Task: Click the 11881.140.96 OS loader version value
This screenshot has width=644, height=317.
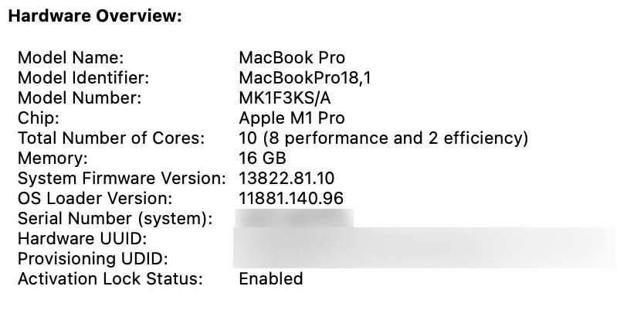Action: pos(291,199)
